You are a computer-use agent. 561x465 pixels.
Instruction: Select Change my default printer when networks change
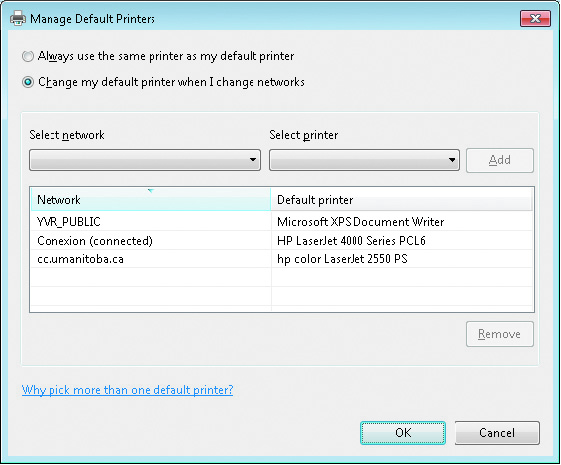tap(28, 82)
